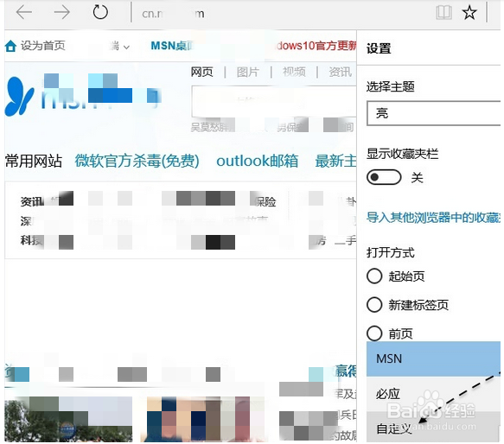Open the 选择主题 theme dropdown
This screenshot has height=444, width=504.
pyautogui.click(x=433, y=113)
